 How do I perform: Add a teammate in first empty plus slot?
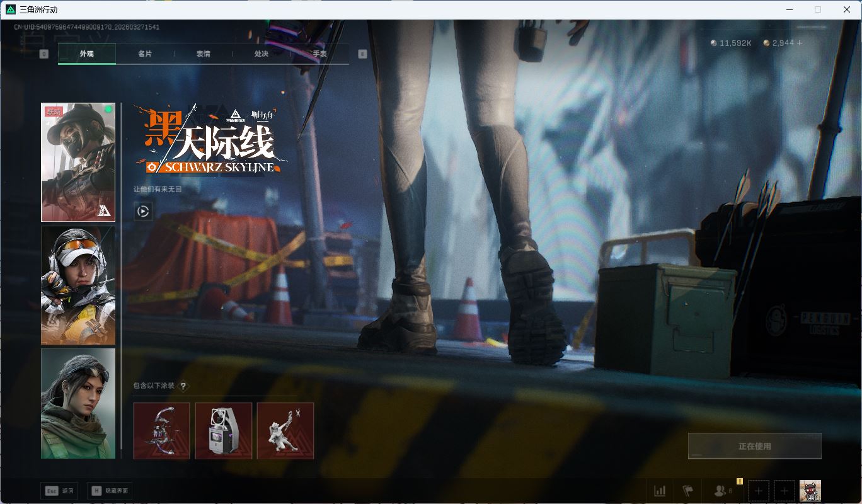pos(759,491)
